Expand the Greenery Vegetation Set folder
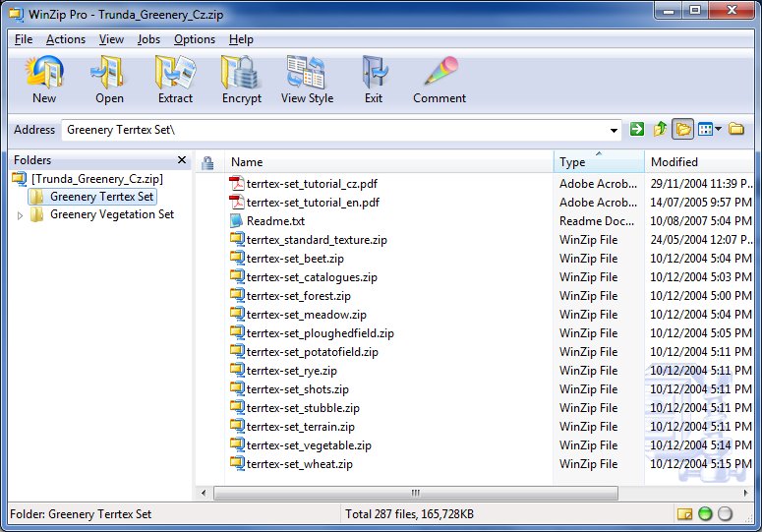The width and height of the screenshot is (762, 532). tap(20, 215)
